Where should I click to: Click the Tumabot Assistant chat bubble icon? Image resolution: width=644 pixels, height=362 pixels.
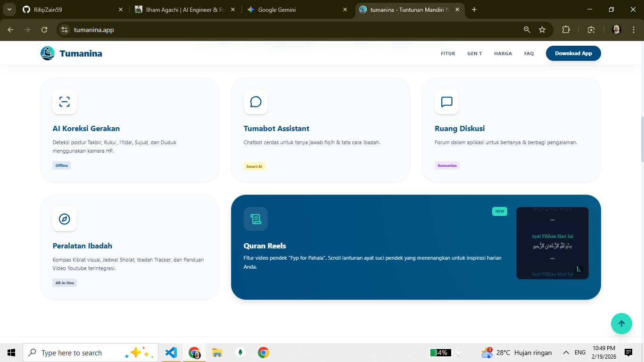(256, 102)
